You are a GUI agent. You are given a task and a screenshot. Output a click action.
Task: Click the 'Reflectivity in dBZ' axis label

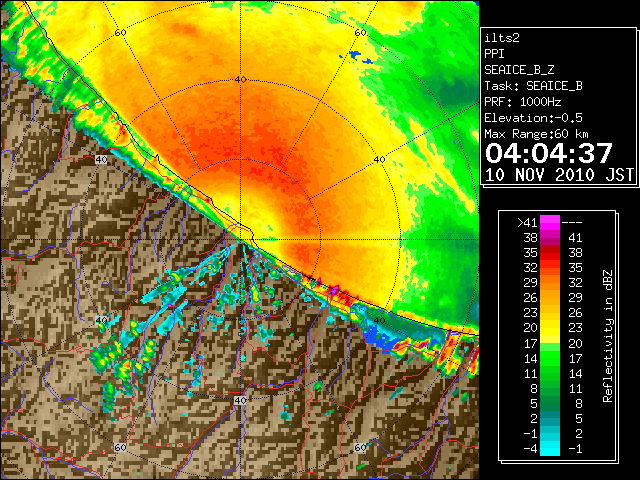point(607,336)
